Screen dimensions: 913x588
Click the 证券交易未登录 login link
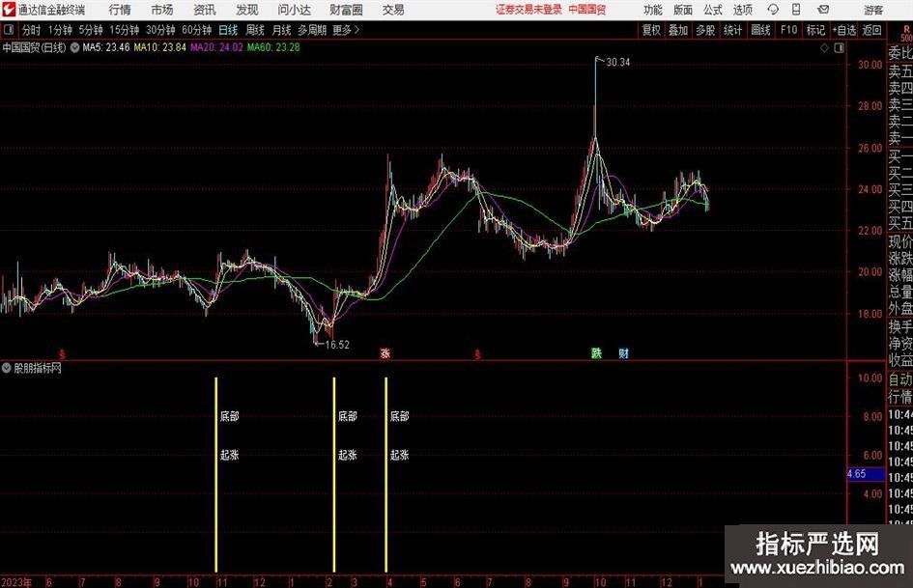click(x=528, y=10)
